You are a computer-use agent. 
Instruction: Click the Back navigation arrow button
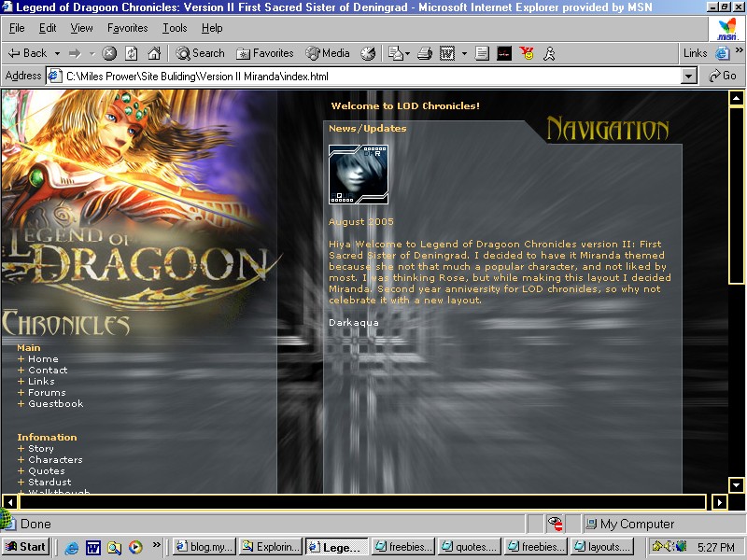27,53
